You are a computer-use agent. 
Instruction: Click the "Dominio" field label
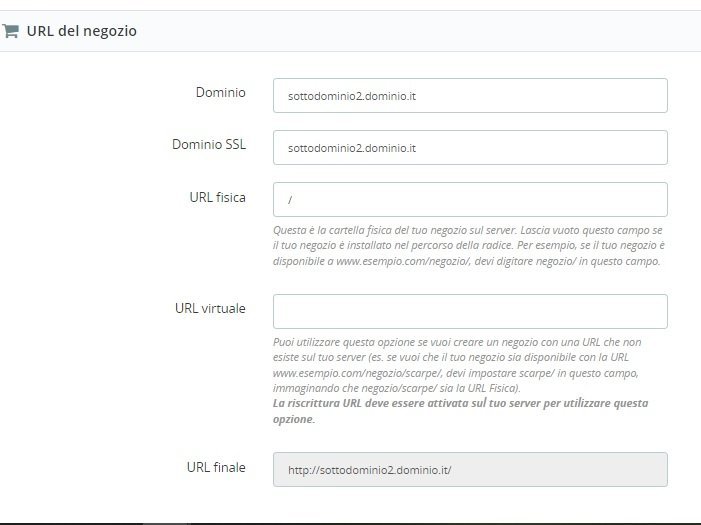(x=221, y=92)
